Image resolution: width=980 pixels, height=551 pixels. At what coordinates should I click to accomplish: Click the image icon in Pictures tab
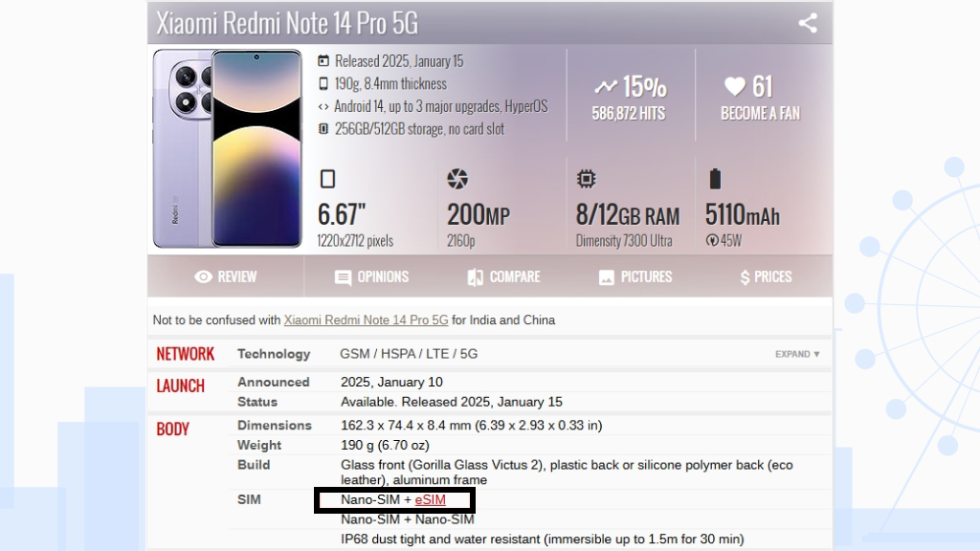[x=606, y=277]
